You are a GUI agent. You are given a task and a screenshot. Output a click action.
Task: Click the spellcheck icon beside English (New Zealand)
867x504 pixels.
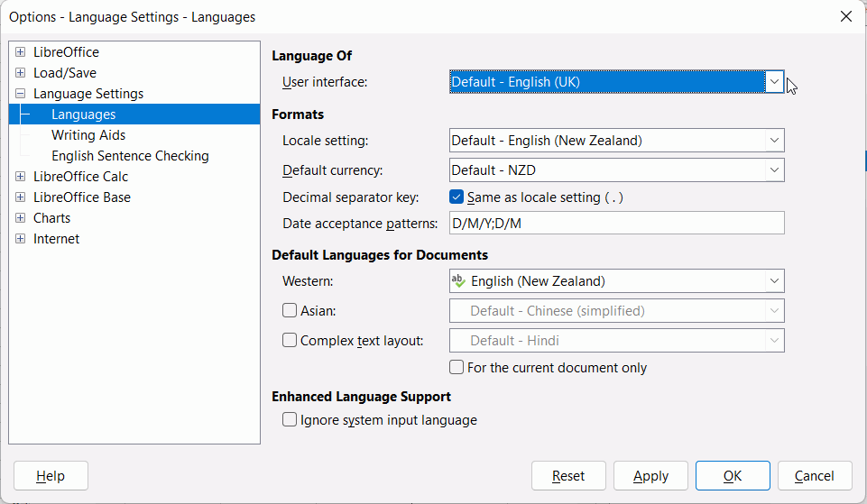click(458, 280)
